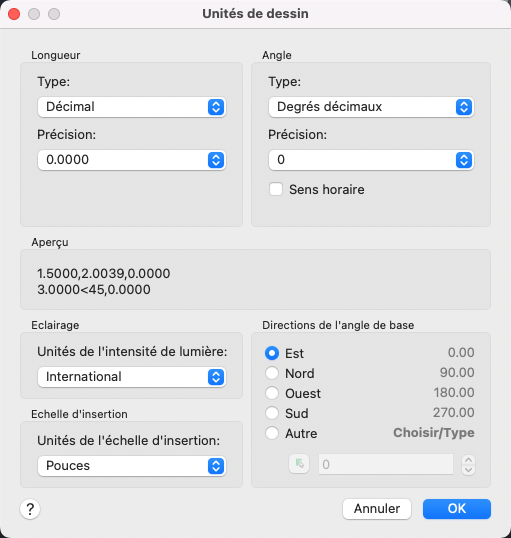511x538 pixels.
Task: Enable the Sens horaire checkbox
Action: tap(276, 189)
